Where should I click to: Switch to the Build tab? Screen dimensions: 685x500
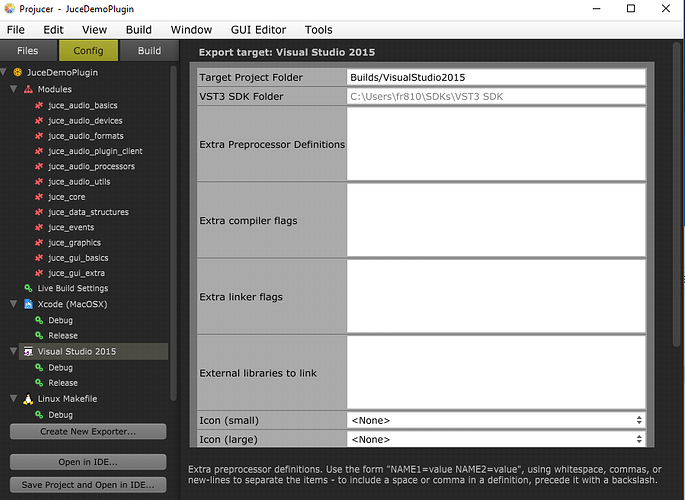click(149, 51)
